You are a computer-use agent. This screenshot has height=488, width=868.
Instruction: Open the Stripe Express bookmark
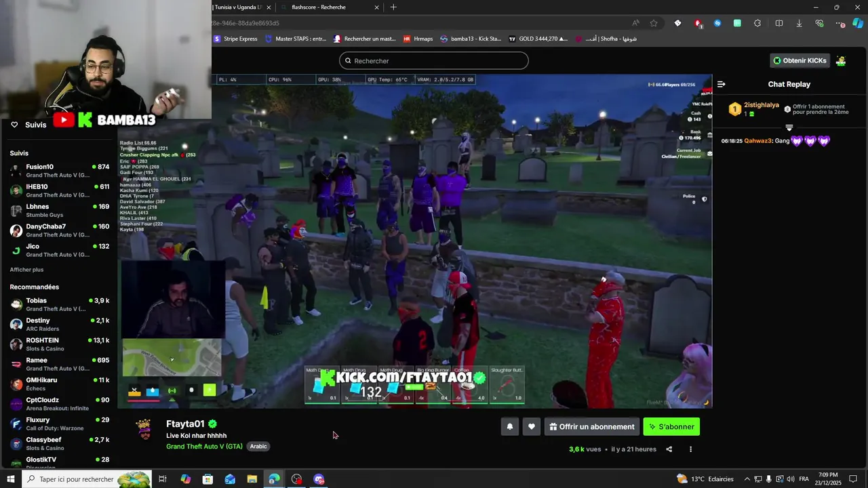click(236, 39)
